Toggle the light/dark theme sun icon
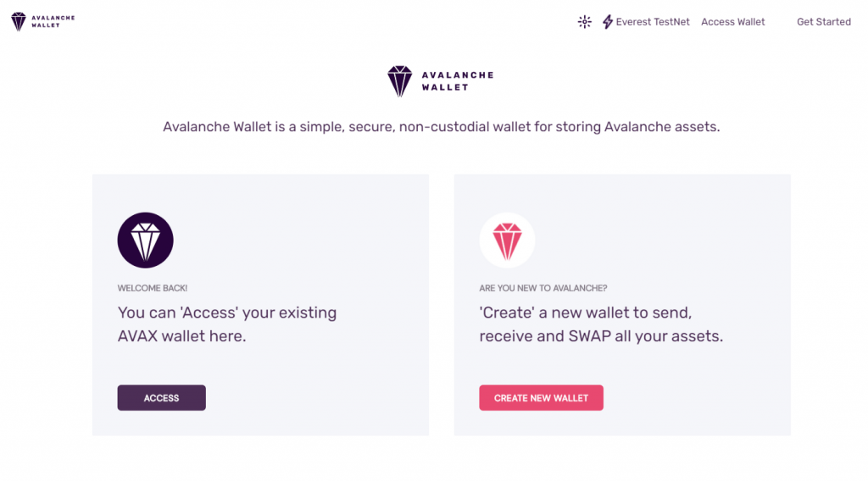 tap(585, 21)
